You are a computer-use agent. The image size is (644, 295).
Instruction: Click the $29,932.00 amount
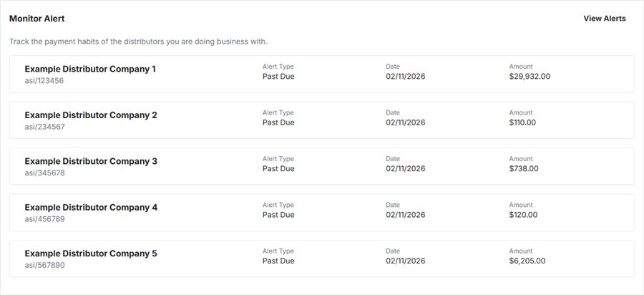click(530, 77)
